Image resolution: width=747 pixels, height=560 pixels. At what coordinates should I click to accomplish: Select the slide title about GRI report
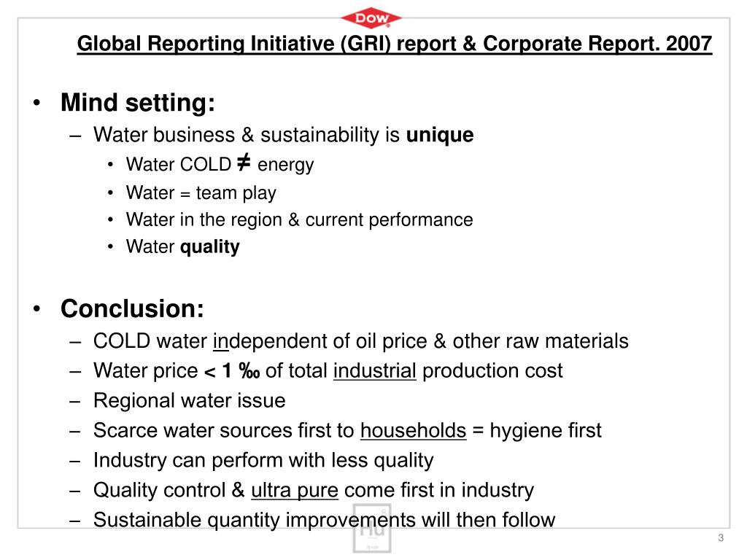pyautogui.click(x=395, y=44)
